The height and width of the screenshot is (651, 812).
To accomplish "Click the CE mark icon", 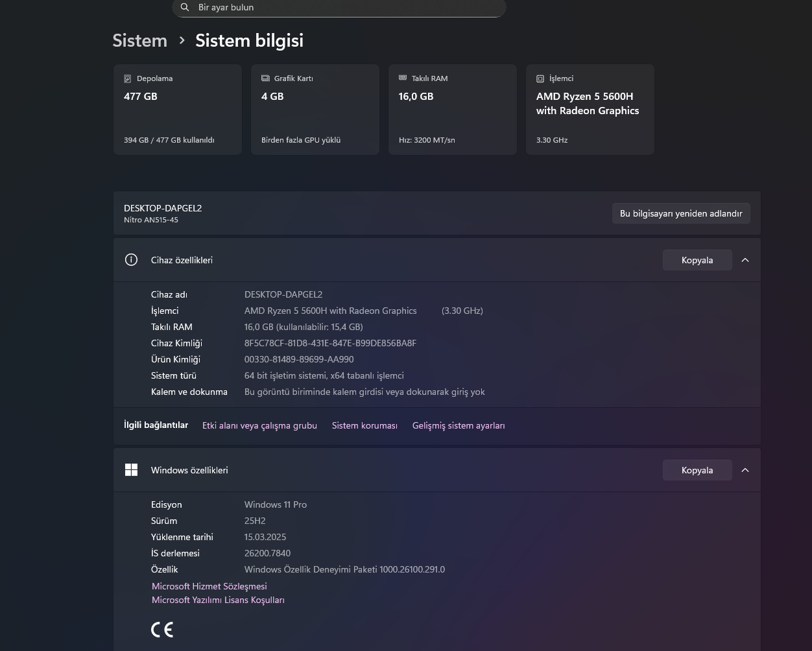I will tap(162, 630).
